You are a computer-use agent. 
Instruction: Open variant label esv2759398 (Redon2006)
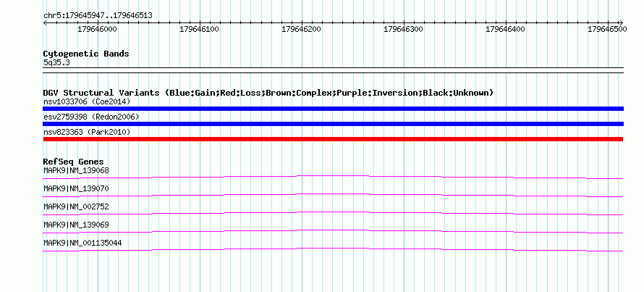click(x=91, y=117)
